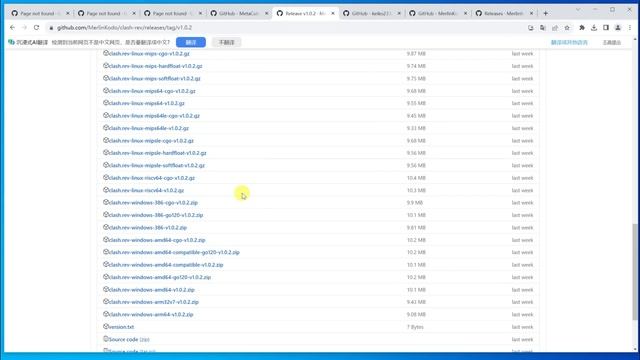Go back to the previous page
The image size is (640, 360).
[12, 27]
